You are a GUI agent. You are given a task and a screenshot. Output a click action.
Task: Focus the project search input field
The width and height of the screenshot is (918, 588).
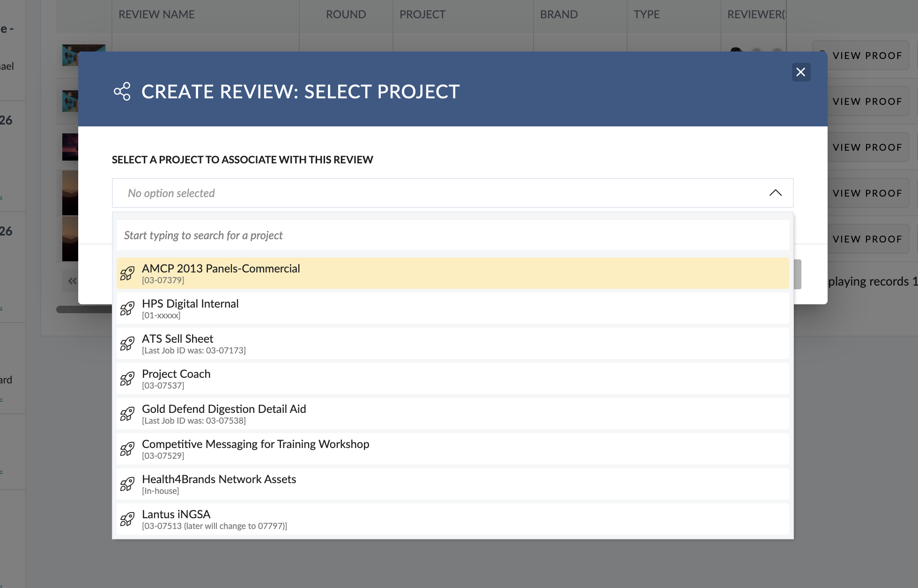[452, 235]
